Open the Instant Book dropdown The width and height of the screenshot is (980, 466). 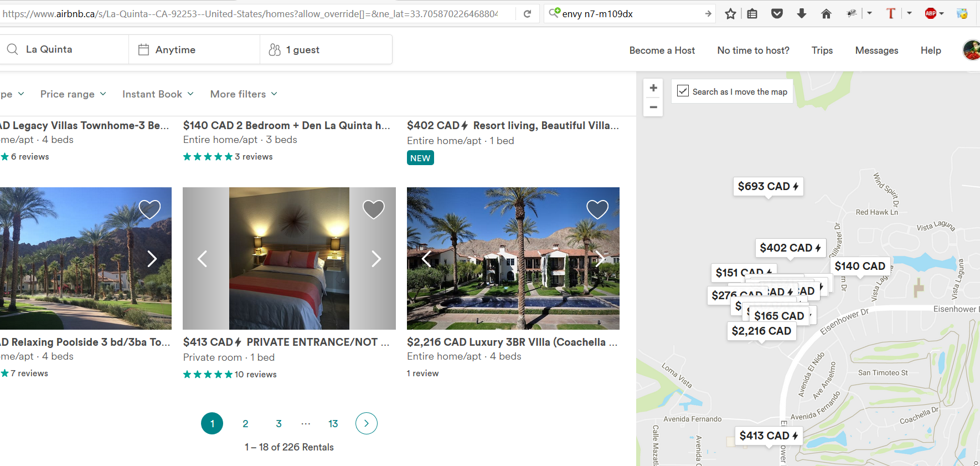(x=158, y=94)
